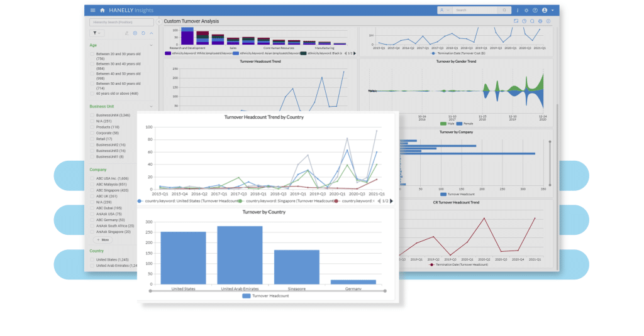Check 'ABC Singapore (420)' company
This screenshot has width=644, height=336.
coord(92,190)
